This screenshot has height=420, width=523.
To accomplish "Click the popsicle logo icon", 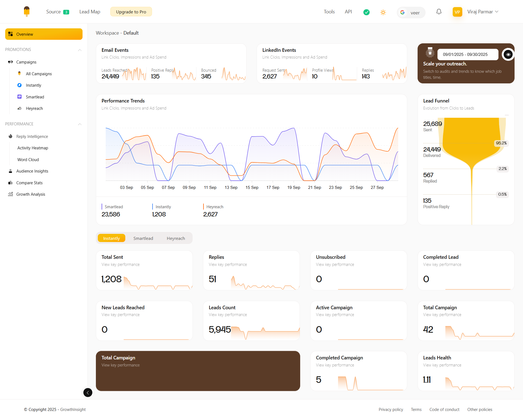I will point(26,11).
